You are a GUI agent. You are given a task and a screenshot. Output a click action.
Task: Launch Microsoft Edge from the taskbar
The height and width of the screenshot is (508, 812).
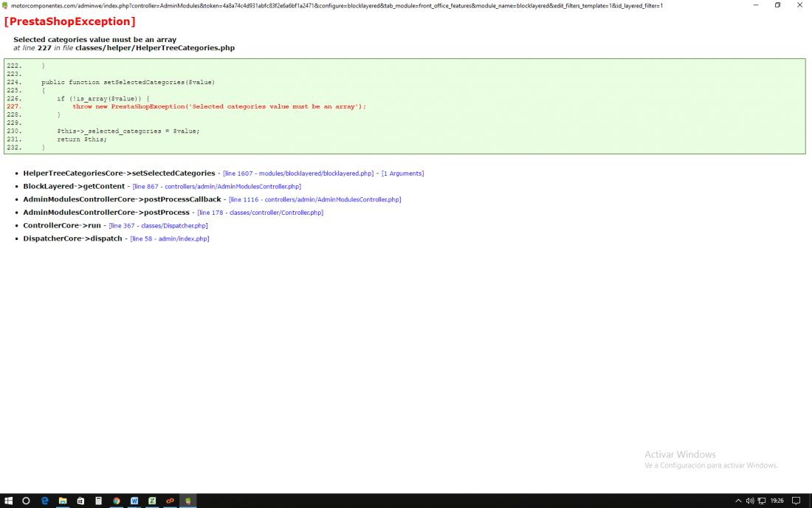coord(45,501)
